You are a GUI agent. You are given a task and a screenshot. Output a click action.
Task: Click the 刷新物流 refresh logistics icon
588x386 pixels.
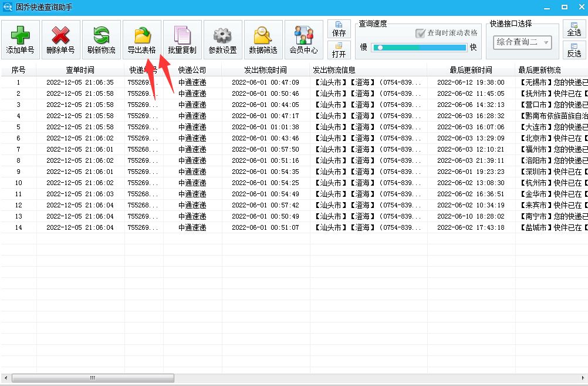100,39
